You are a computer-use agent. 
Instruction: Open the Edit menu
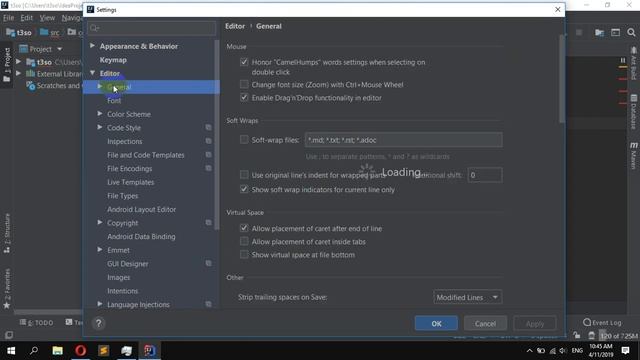pyautogui.click(x=27, y=18)
